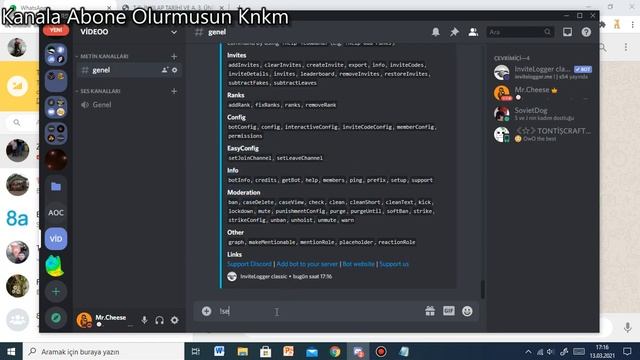Join the Genel voice channel
This screenshot has width=640, height=360.
129,104
